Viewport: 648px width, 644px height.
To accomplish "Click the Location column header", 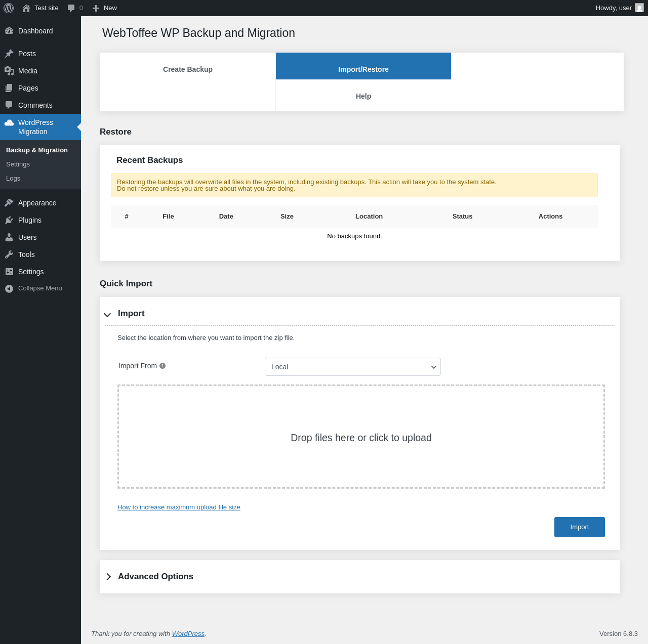I will coord(369,217).
